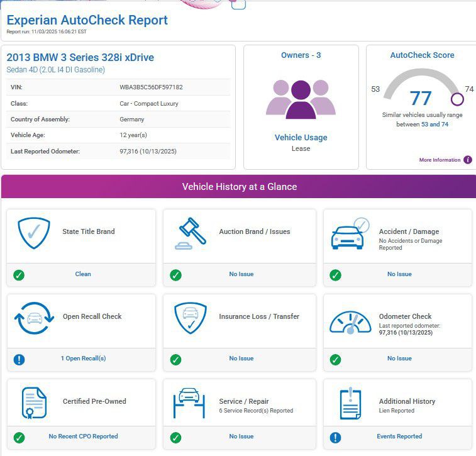Click the three owners people icon
The image size is (476, 456).
(x=301, y=100)
